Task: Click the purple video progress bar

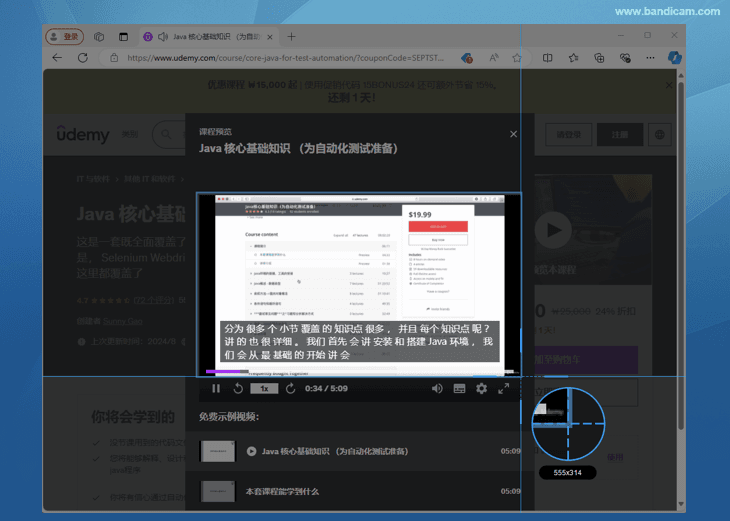Action: pyautogui.click(x=227, y=372)
